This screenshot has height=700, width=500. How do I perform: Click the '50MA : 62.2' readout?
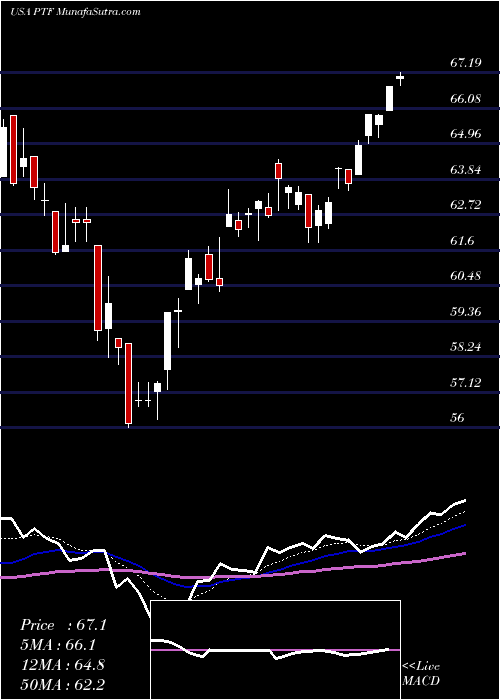click(62, 684)
